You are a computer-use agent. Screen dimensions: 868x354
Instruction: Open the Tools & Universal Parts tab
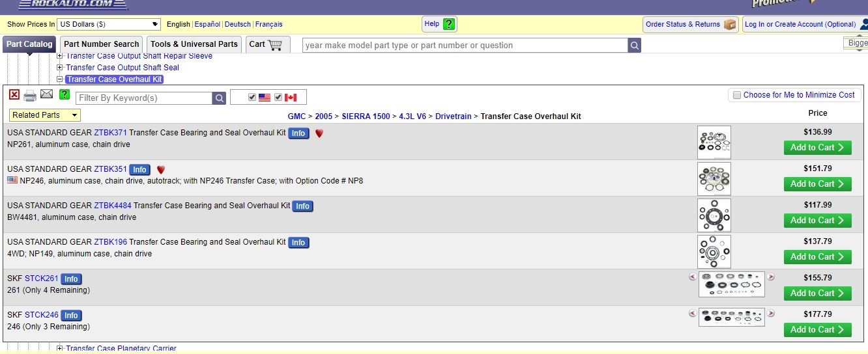coord(194,44)
